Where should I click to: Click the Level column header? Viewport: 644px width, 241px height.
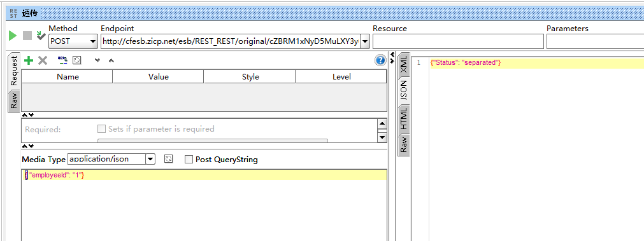pos(341,77)
